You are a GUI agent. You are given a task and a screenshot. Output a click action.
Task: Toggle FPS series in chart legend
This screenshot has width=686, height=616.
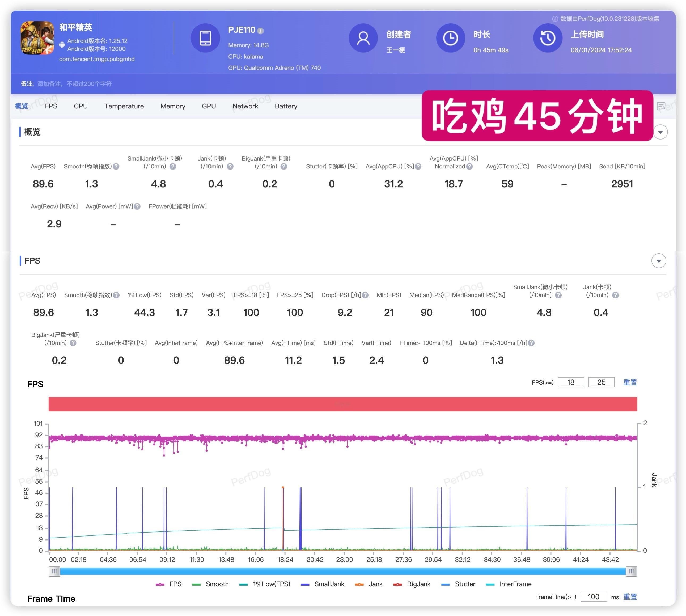click(169, 585)
